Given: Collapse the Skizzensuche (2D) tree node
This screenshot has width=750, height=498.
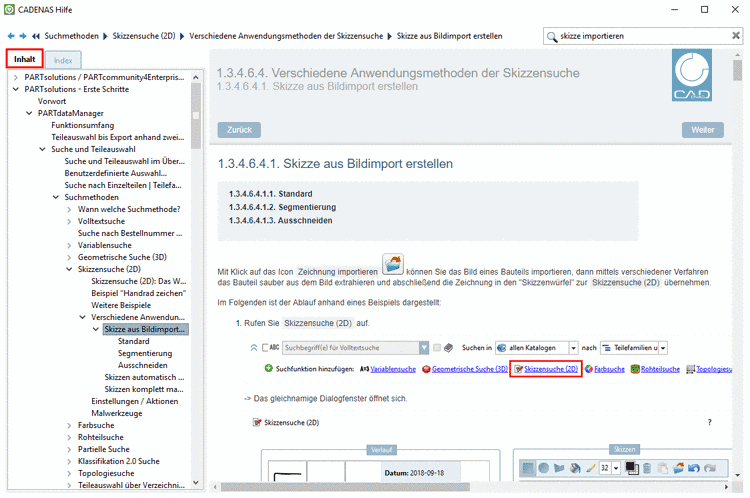Looking at the screenshot, I should [x=69, y=269].
